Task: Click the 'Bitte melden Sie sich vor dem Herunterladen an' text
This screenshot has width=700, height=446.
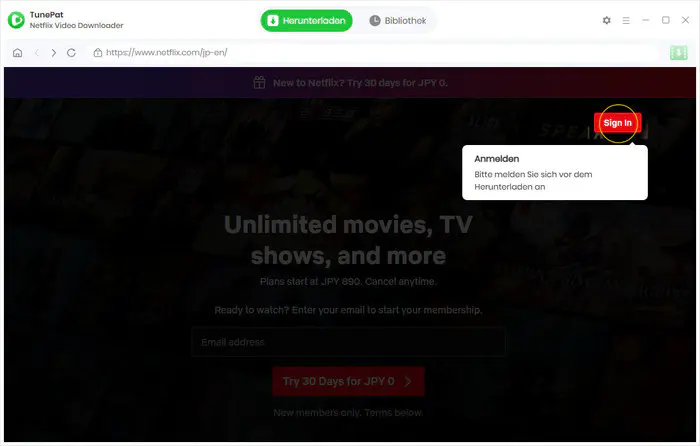Action: (x=533, y=180)
